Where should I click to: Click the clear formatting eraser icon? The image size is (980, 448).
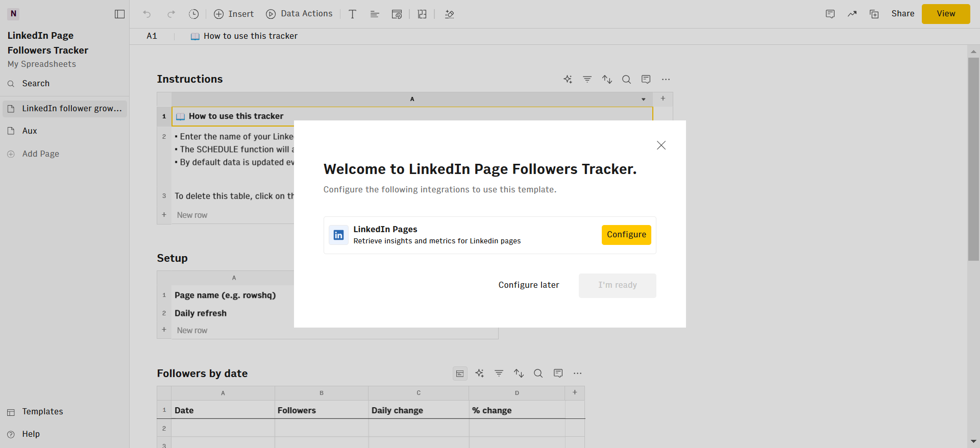pyautogui.click(x=449, y=14)
